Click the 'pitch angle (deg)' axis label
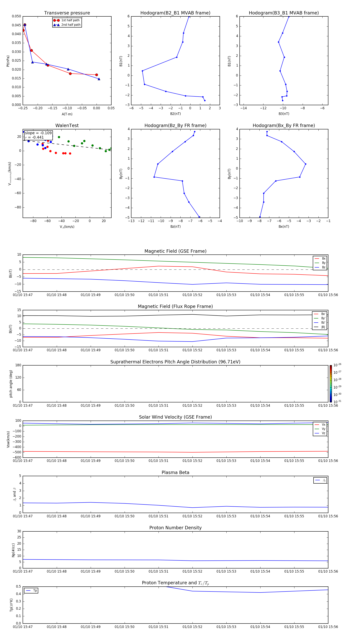Viewport: 351px width, 644px height. 11,384
